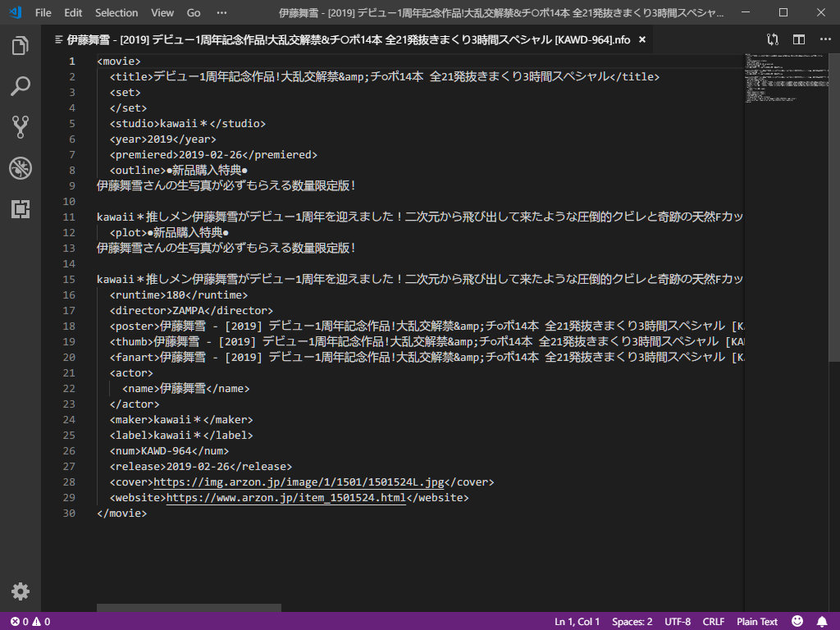
Task: Click the opening <movie> tag line
Action: pyautogui.click(x=119, y=62)
